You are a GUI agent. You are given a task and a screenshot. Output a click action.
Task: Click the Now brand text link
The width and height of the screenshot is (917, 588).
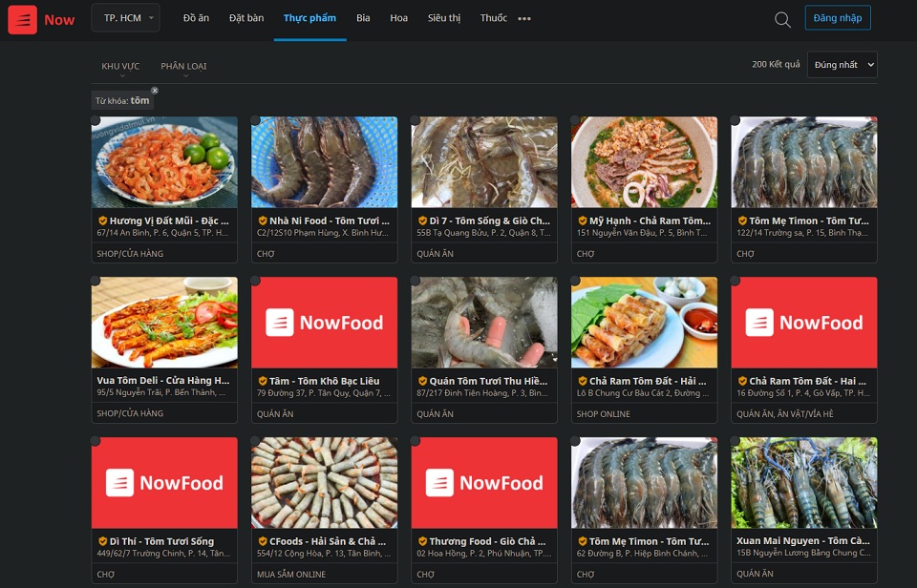click(59, 20)
